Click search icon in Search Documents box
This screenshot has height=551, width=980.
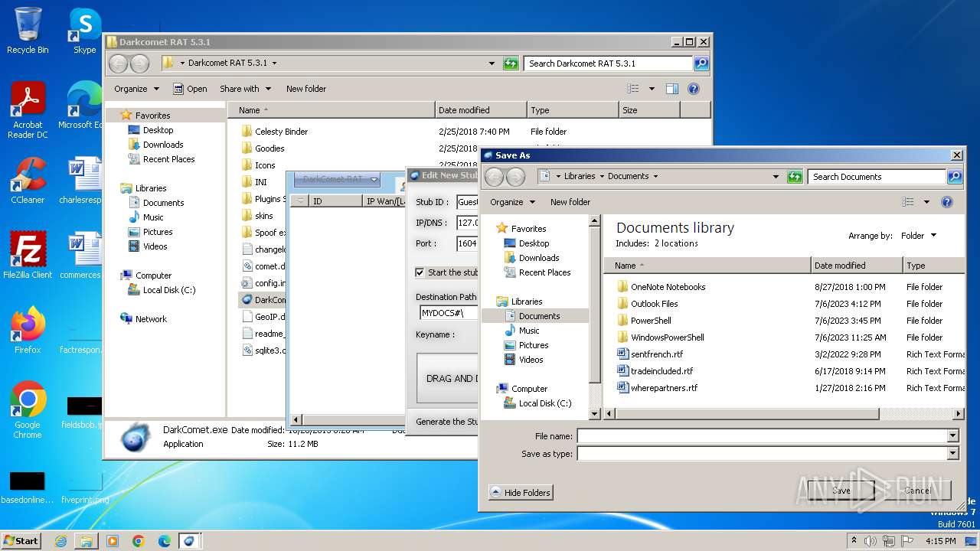click(x=954, y=177)
